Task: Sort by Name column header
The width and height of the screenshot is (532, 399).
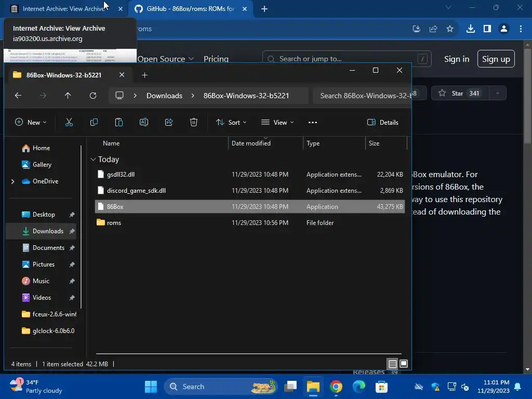Action: coord(111,143)
